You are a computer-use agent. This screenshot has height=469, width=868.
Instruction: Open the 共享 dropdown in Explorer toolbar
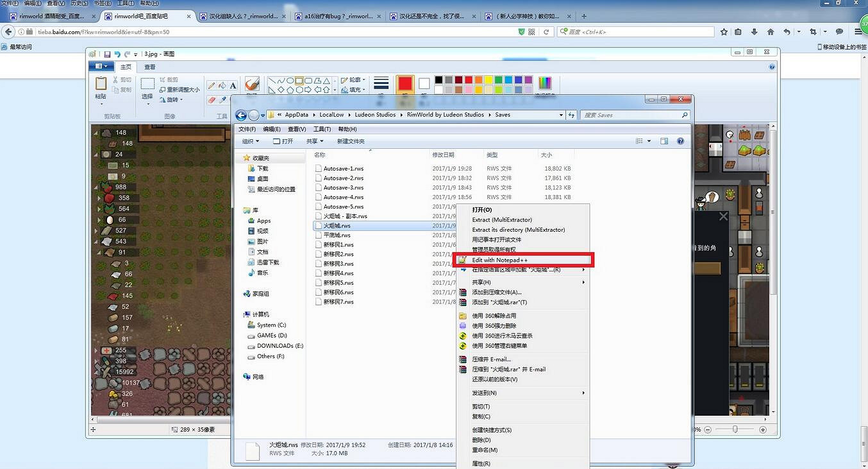[x=314, y=141]
